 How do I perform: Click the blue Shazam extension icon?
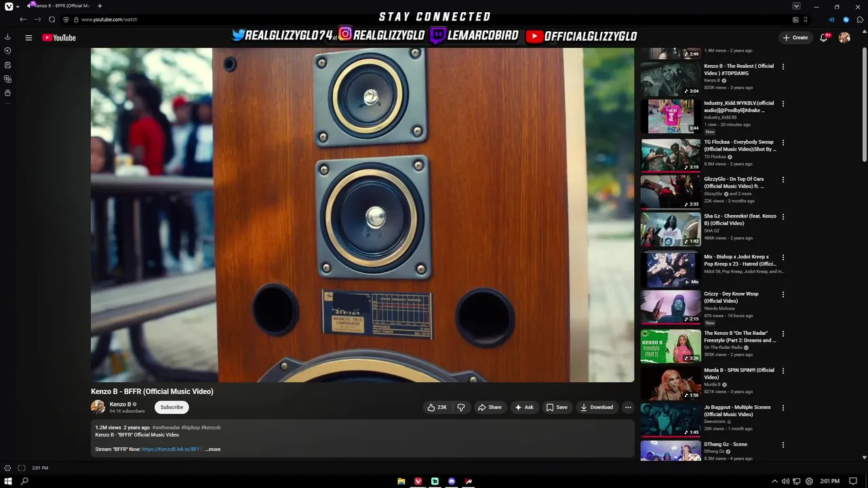[x=846, y=20]
